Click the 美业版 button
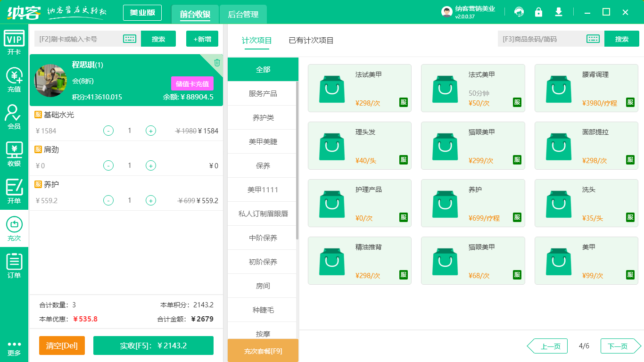 click(x=142, y=13)
